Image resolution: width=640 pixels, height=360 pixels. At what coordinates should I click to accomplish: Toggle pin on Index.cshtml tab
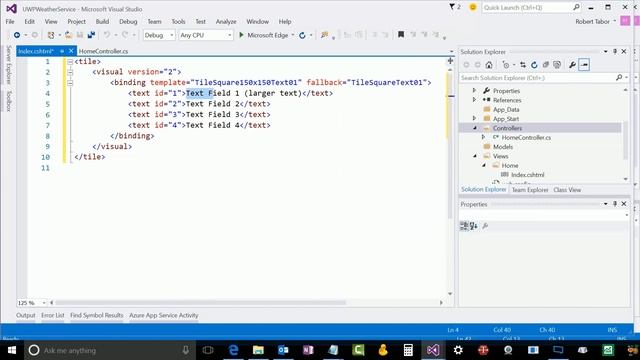62,51
